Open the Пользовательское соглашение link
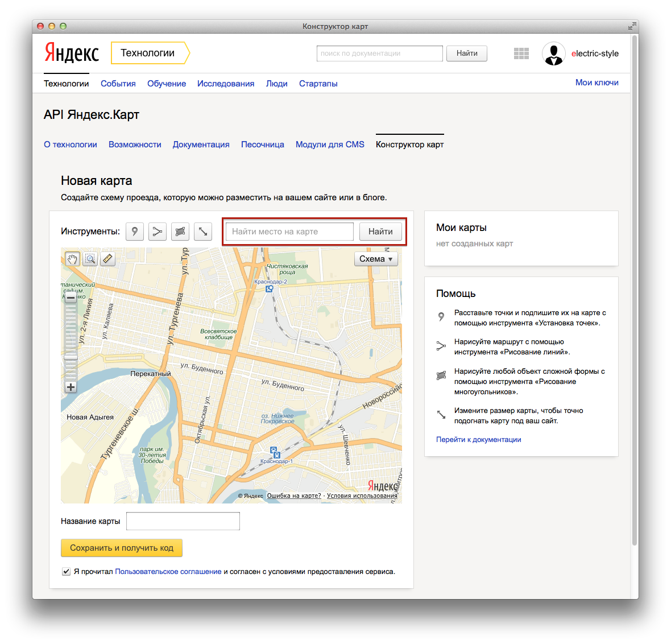 (x=168, y=572)
